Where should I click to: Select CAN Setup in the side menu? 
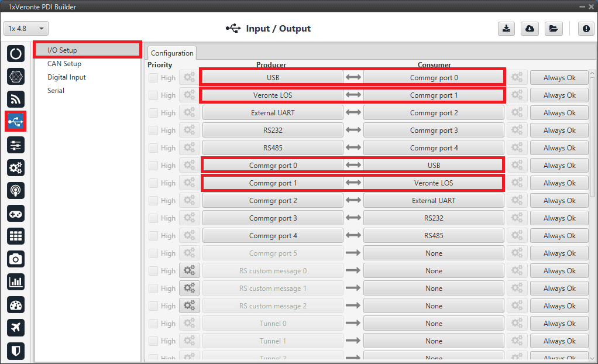point(64,64)
